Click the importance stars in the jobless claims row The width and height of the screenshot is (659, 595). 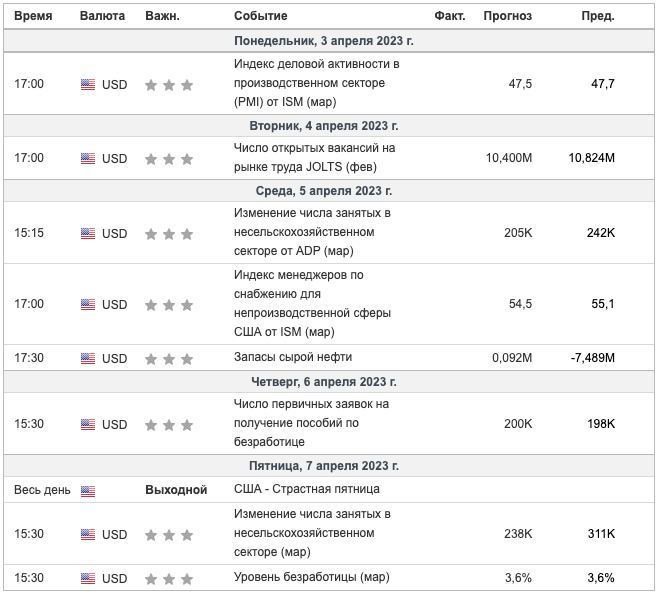pyautogui.click(x=168, y=425)
